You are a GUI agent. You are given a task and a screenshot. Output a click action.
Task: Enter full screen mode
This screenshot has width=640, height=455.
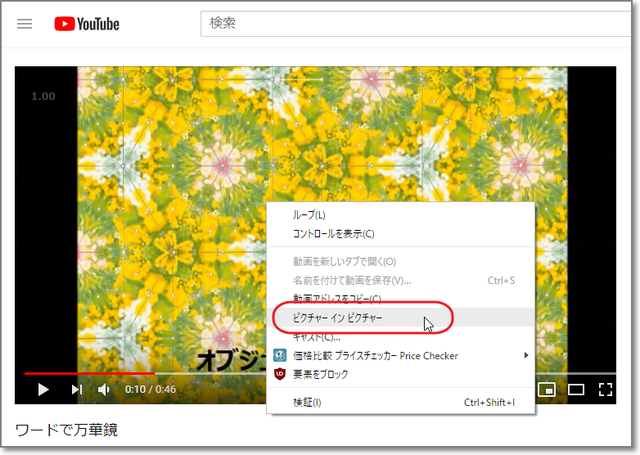coord(605,389)
